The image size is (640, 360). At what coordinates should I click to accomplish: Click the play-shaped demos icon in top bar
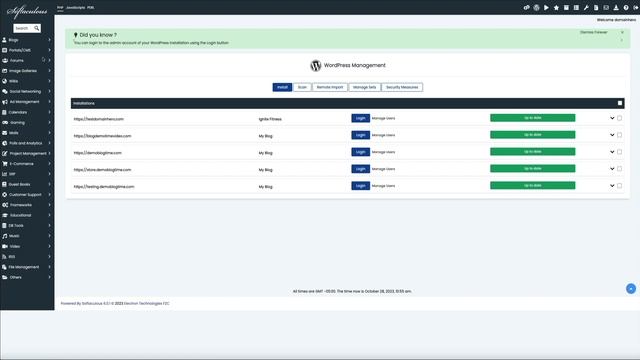pos(546,8)
